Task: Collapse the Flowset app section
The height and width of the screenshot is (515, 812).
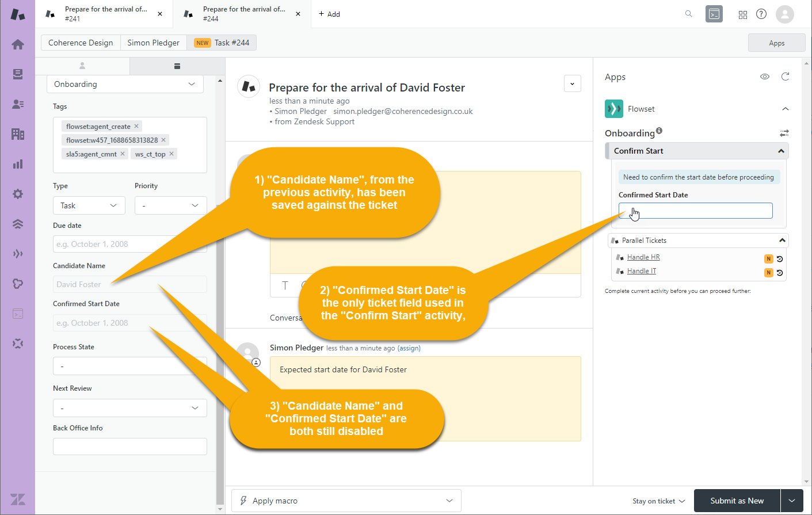Action: 786,109
